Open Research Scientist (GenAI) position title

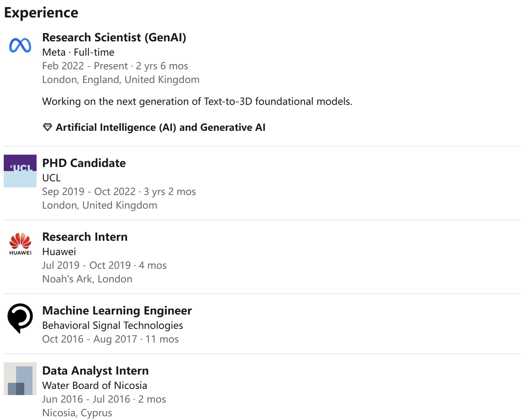pos(114,37)
